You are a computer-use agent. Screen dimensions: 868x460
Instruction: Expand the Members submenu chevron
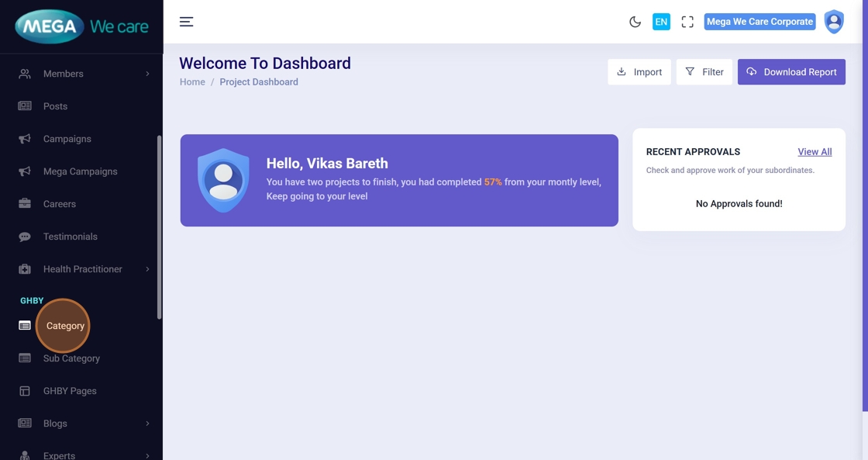(147, 74)
